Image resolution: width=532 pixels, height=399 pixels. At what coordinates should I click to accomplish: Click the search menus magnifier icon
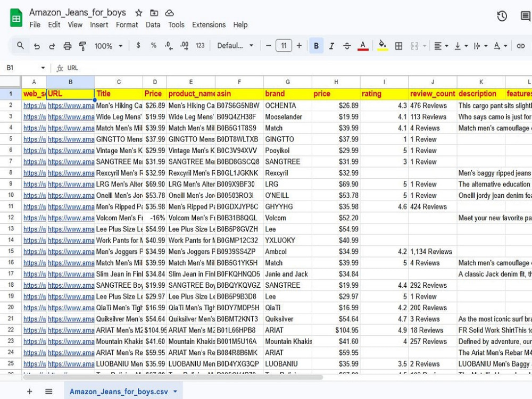click(20, 45)
